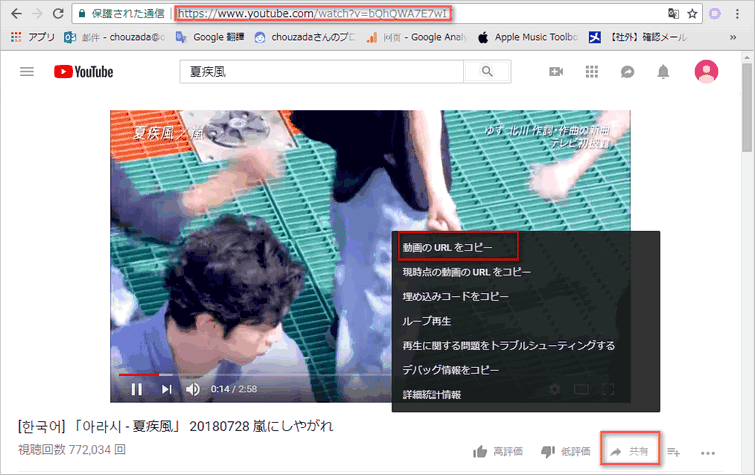The height and width of the screenshot is (475, 755).
Task: Open the YouTube hamburger guide menu
Action: 27,72
